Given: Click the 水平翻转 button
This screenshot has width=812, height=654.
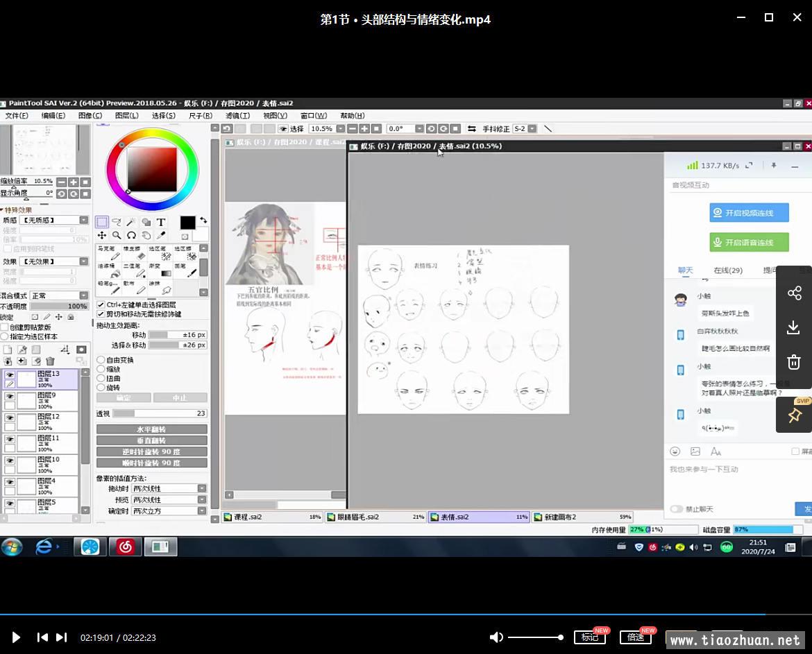Looking at the screenshot, I should click(151, 429).
